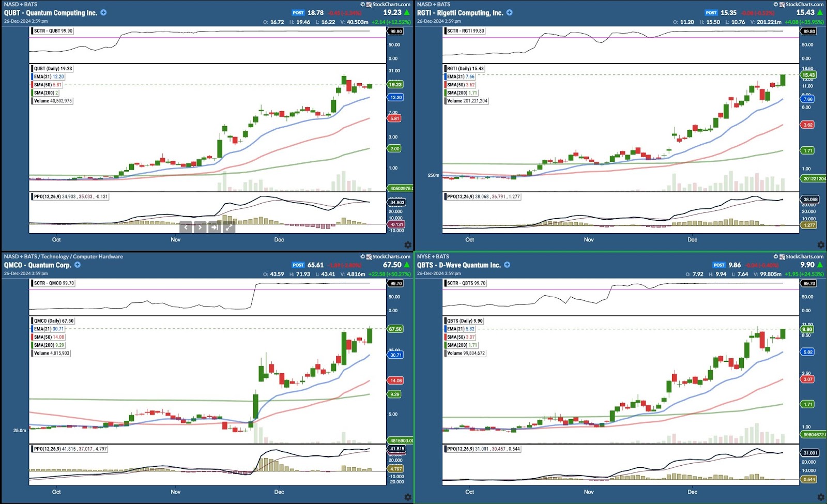The width and height of the screenshot is (827, 504).
Task: Click blue 30.71 EMA tag on QMCO axis
Action: pyautogui.click(x=396, y=355)
